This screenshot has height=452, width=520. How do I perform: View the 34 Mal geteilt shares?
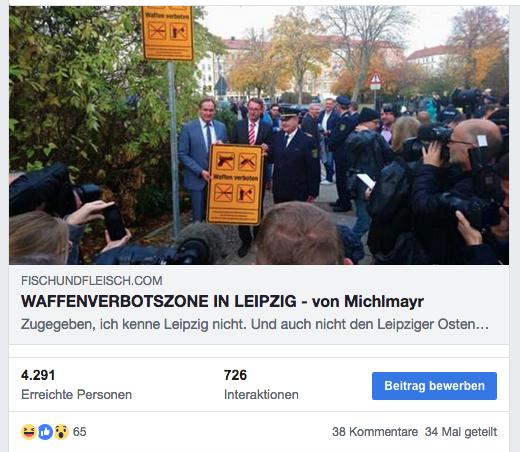coord(461,432)
